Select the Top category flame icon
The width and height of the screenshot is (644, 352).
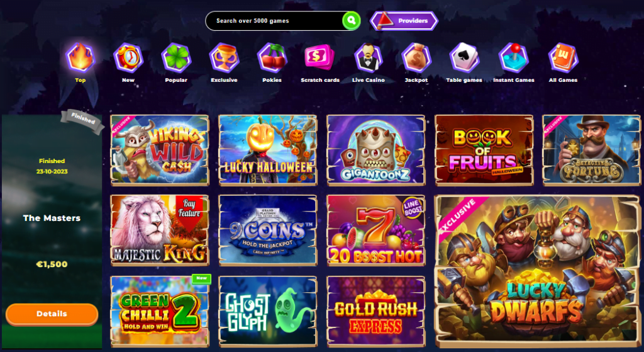pos(80,57)
